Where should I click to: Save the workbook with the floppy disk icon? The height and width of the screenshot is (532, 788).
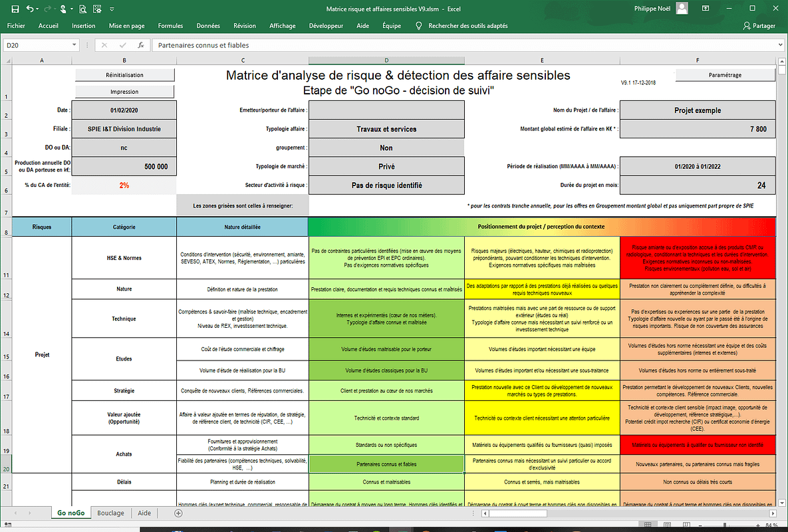pyautogui.click(x=15, y=9)
